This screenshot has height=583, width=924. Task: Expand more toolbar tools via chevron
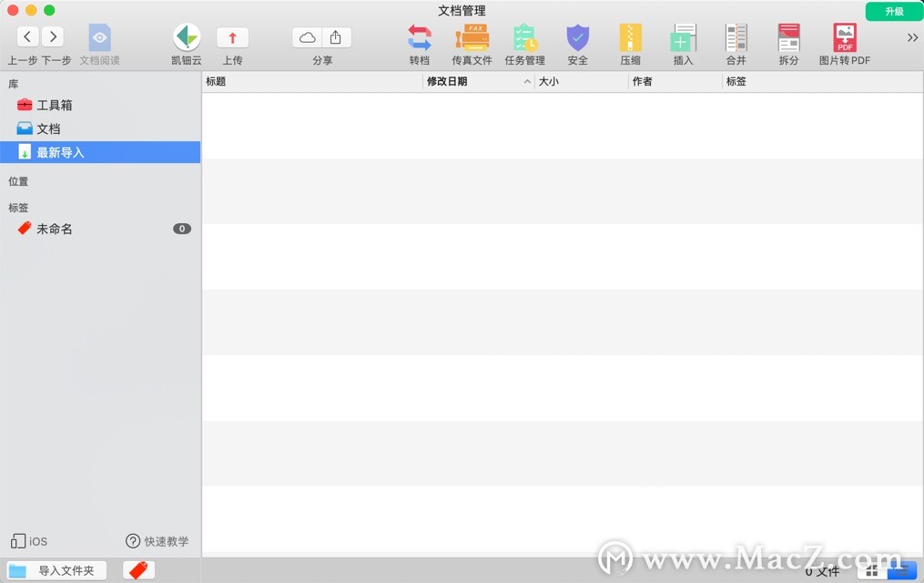pyautogui.click(x=912, y=38)
